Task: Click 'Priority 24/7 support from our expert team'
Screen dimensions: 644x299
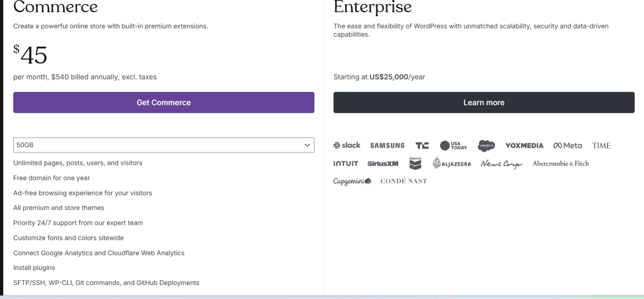Action: point(78,223)
